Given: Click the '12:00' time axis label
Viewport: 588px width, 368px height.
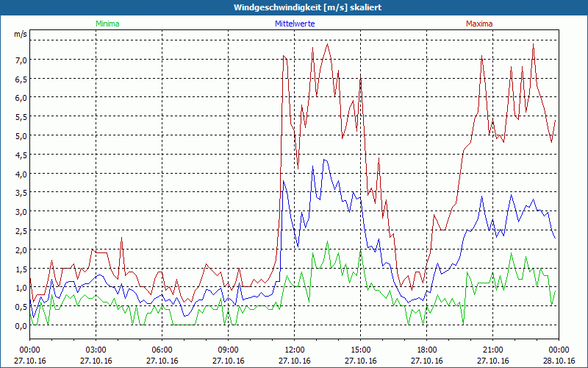Looking at the screenshot, I should pos(295,350).
